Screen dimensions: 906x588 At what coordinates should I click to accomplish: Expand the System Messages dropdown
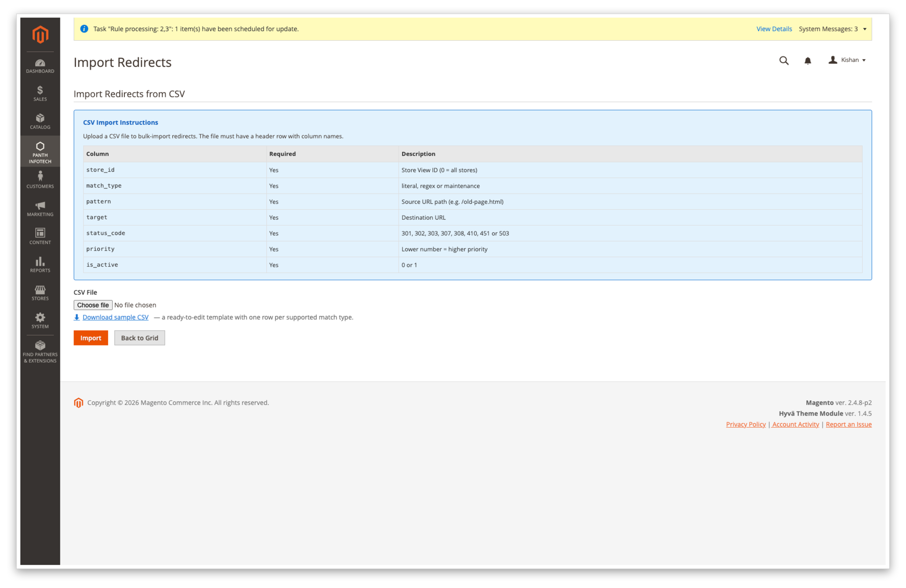[x=833, y=29]
